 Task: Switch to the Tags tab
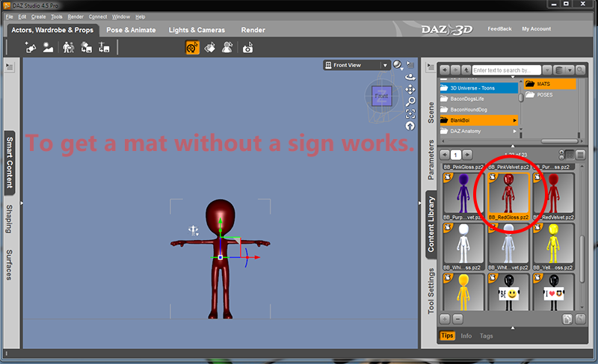[487, 336]
